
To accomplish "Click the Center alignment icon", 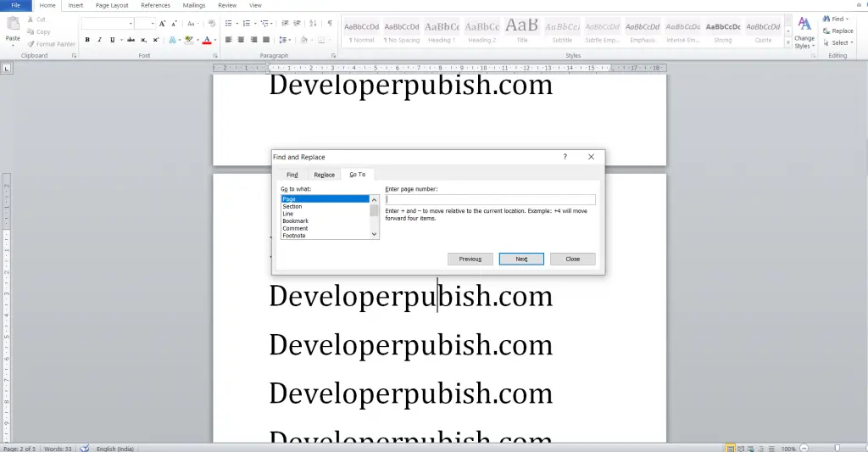I will (x=242, y=40).
